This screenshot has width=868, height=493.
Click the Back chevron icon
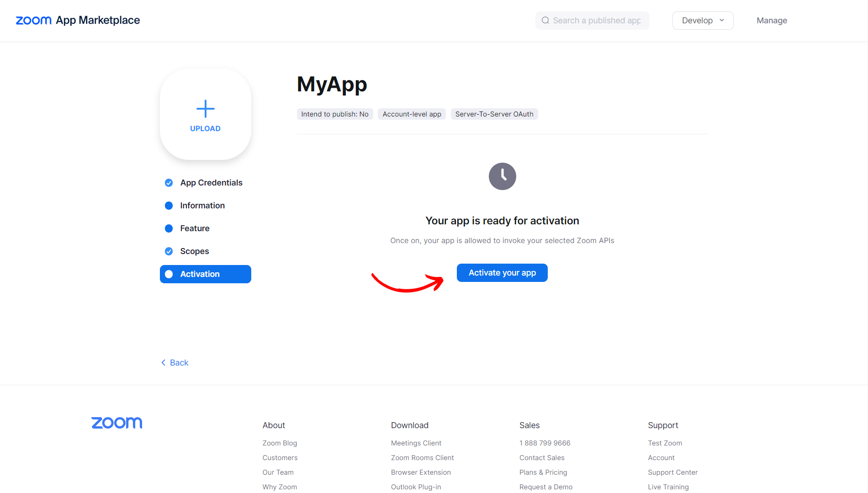pyautogui.click(x=163, y=362)
